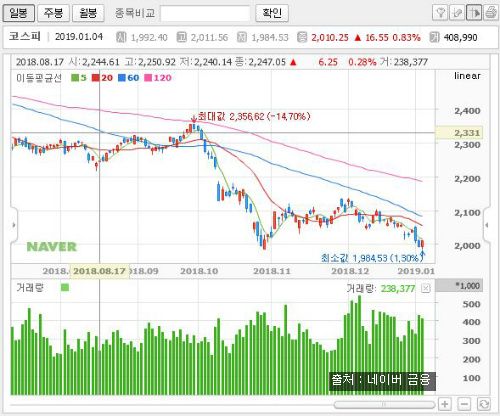The image size is (500, 416).
Task: Switch to the 주봉 weekly chart
Action: coord(53,13)
